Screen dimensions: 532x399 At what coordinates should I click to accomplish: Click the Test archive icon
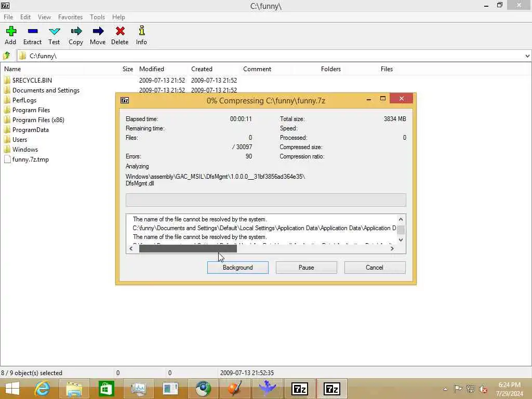54,31
